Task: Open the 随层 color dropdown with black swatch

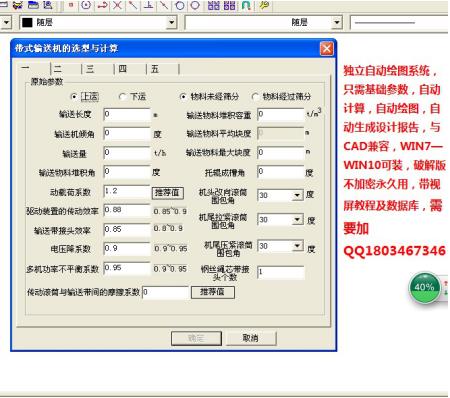Action: click(171, 23)
